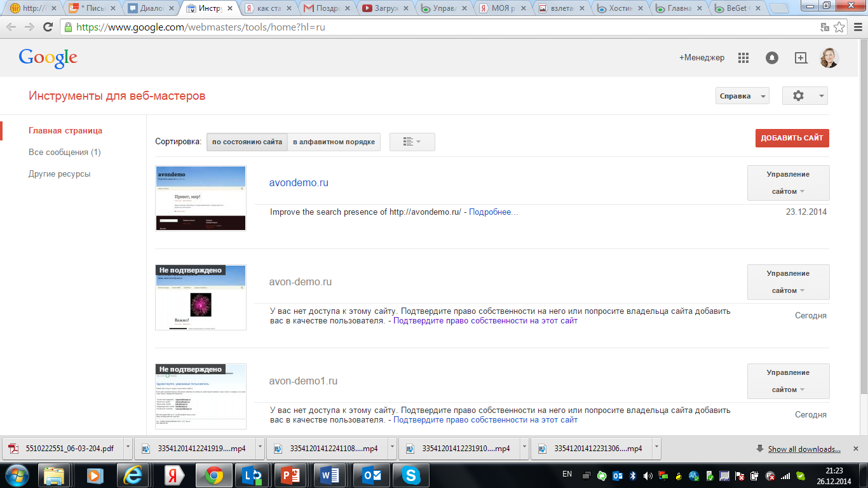868x488 pixels.
Task: Click +Менеджер link in header
Action: tap(702, 58)
